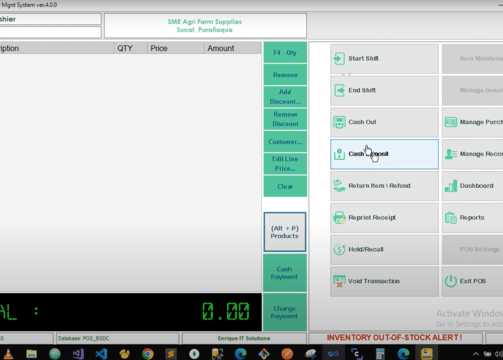Open Calculator from the taskbar
The width and height of the screenshot is (503, 360).
(x=380, y=353)
